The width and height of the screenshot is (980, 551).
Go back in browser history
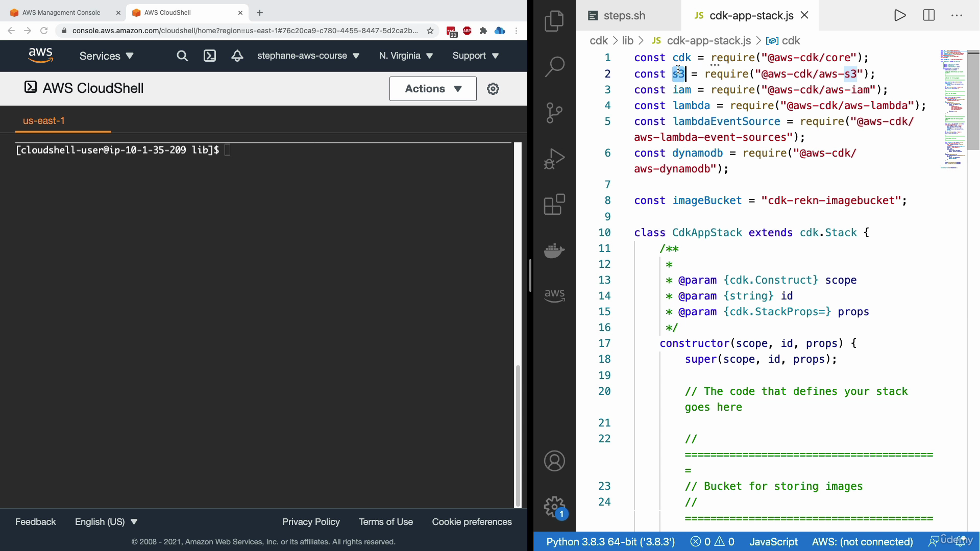tap(11, 31)
